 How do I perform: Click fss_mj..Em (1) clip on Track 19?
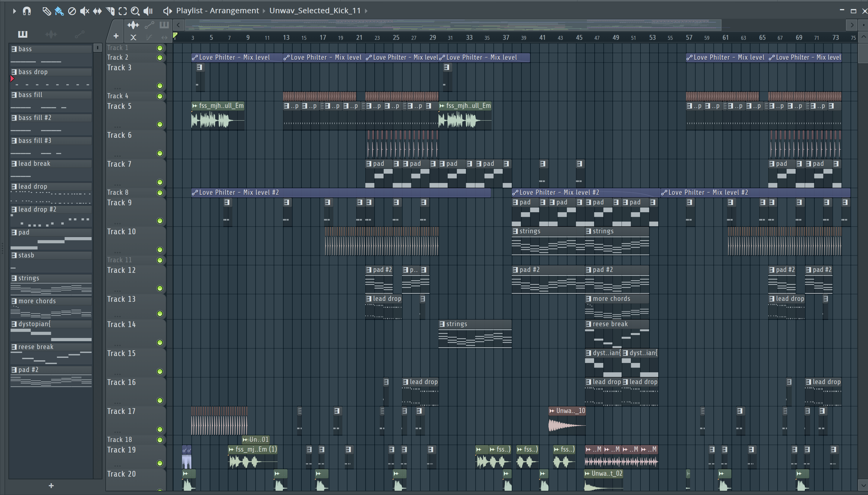(253, 457)
